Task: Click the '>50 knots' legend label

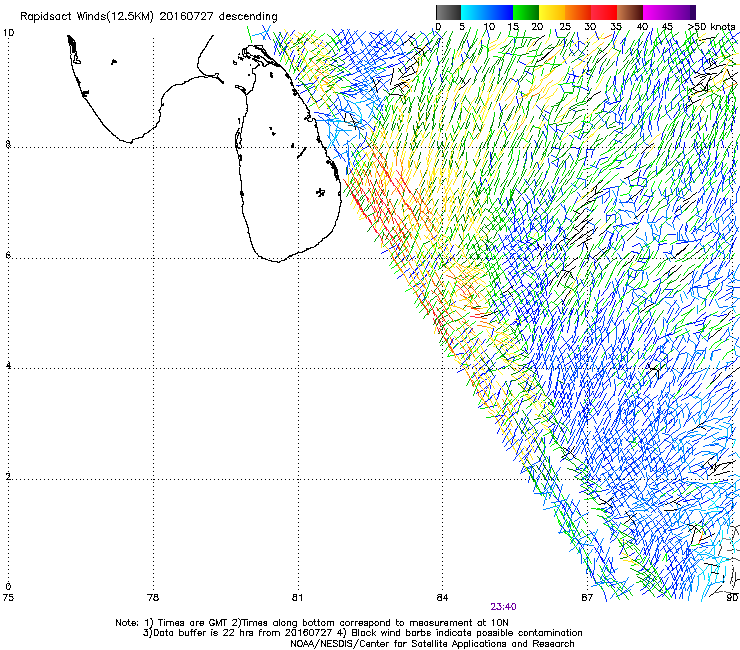Action: tap(712, 26)
